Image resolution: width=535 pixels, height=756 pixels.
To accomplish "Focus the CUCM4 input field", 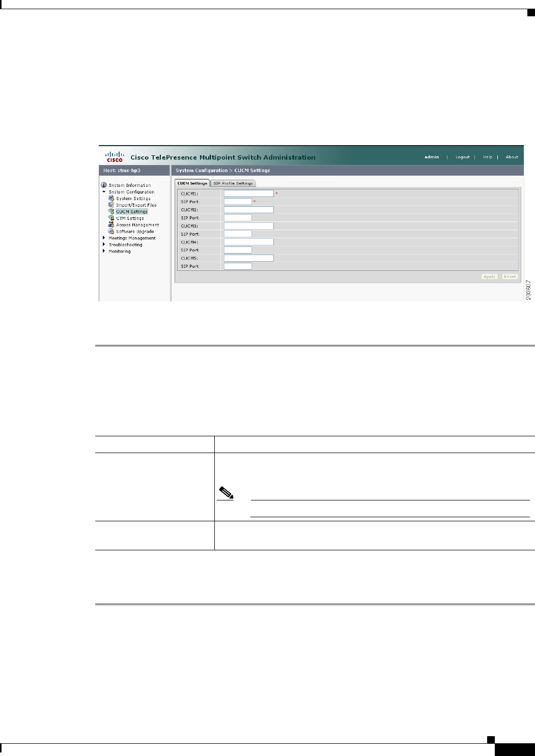I will tap(248, 242).
